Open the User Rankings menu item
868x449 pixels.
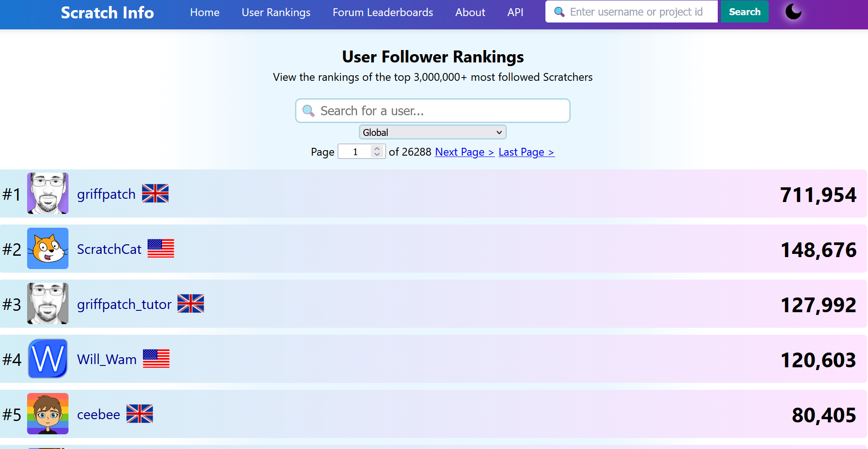pyautogui.click(x=276, y=12)
